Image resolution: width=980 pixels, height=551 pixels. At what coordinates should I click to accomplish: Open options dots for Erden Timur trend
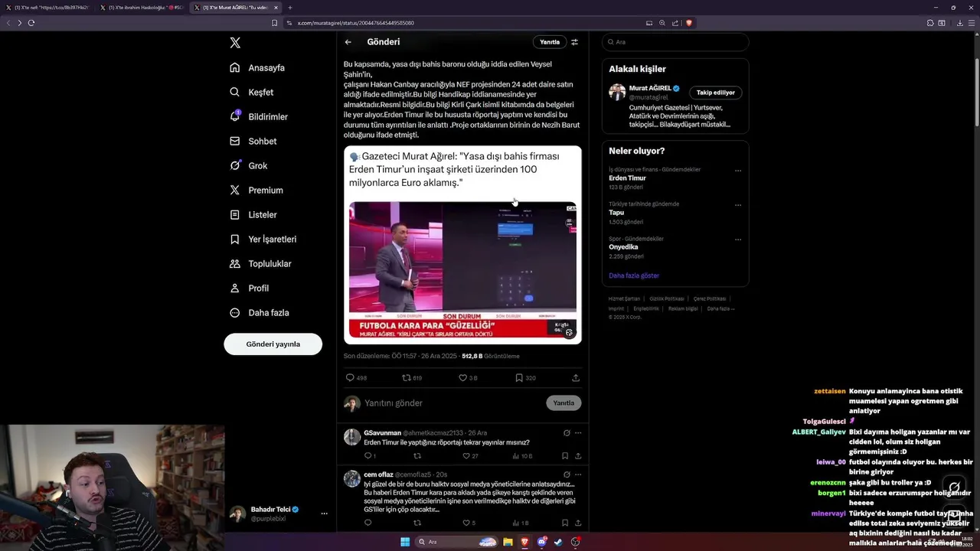(738, 171)
